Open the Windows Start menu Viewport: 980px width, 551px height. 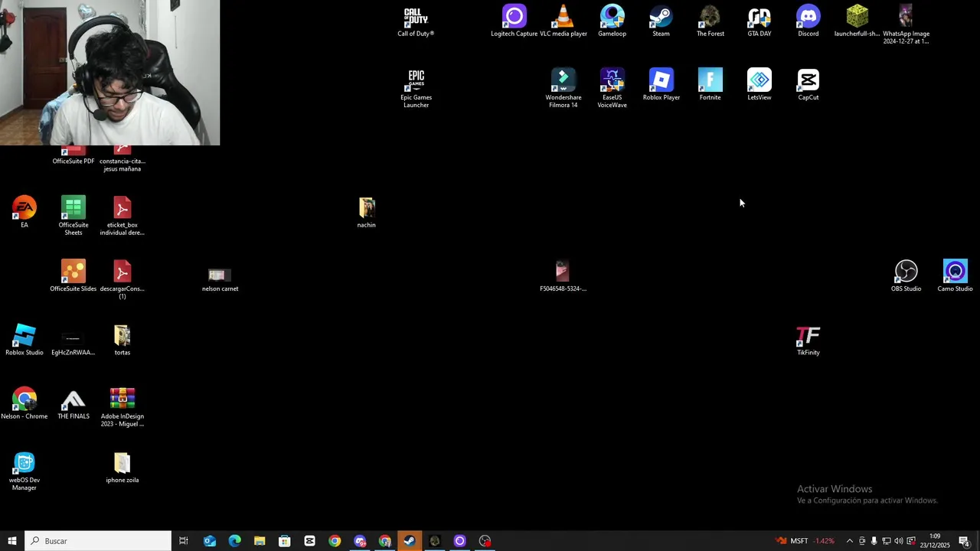(x=12, y=541)
